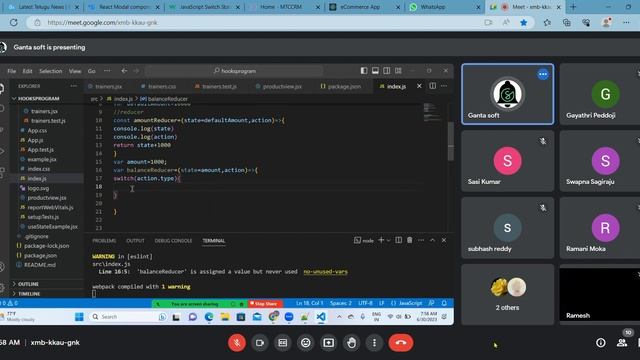Click the favorites star in address bar

[x=524, y=22]
